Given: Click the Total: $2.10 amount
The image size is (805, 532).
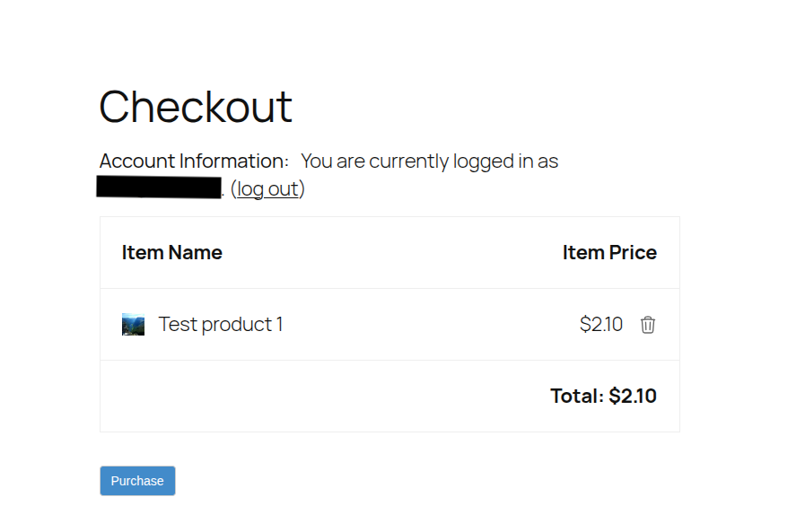Looking at the screenshot, I should pos(603,396).
